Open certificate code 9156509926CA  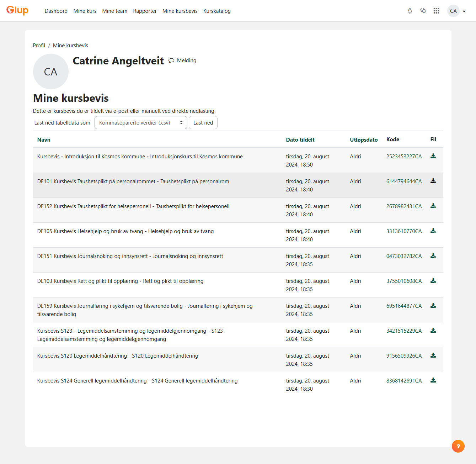(404, 356)
